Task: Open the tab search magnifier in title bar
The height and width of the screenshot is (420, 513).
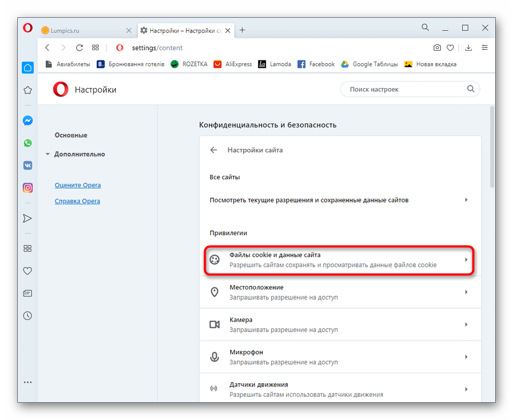Action: (425, 28)
